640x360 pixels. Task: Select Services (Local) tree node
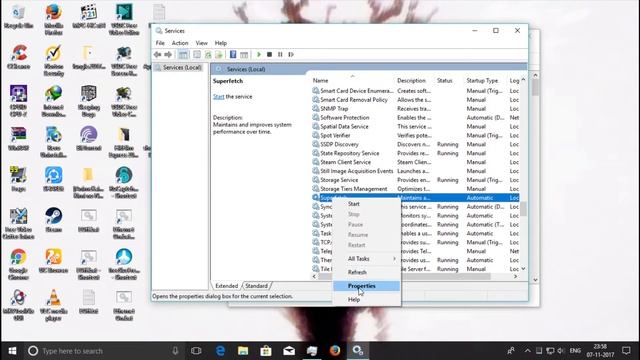pyautogui.click(x=178, y=67)
